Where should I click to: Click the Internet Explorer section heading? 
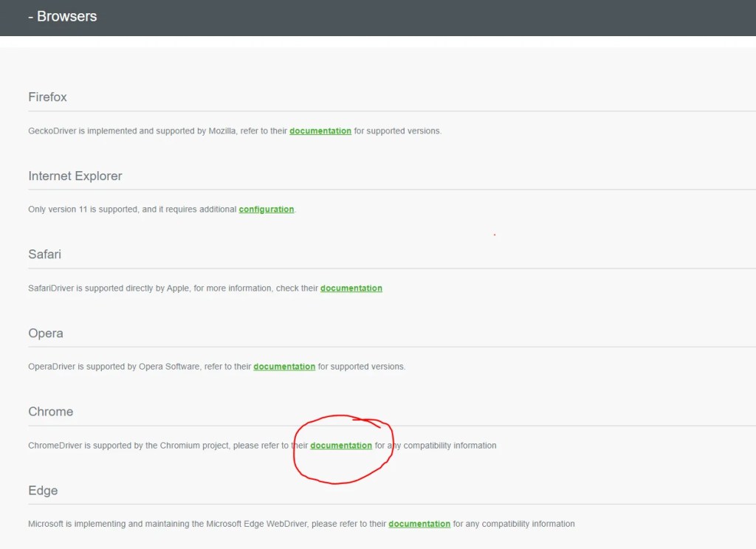pos(75,176)
